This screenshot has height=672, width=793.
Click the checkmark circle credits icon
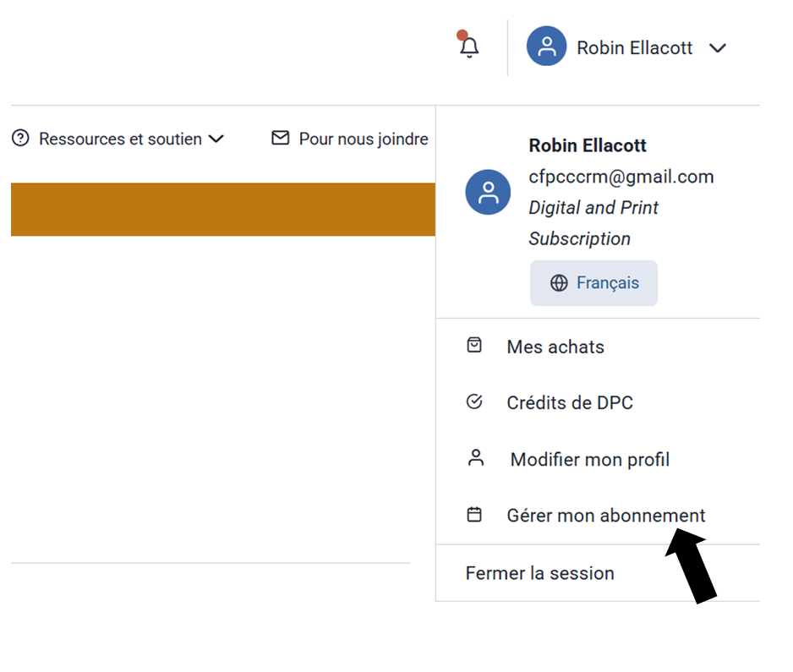click(x=474, y=402)
